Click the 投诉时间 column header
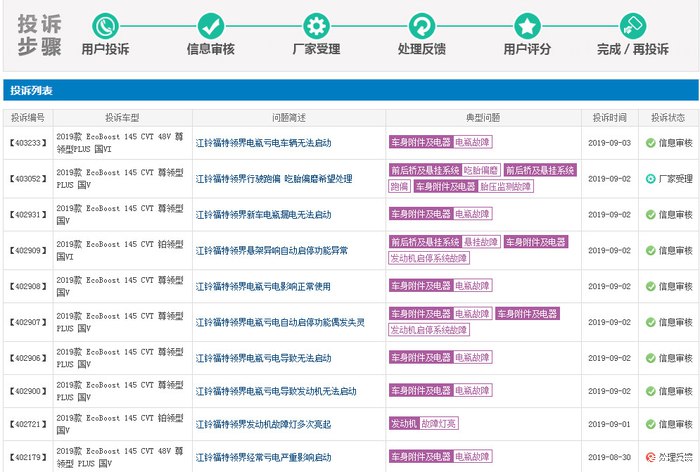Image resolution: width=700 pixels, height=472 pixels. coord(609,118)
